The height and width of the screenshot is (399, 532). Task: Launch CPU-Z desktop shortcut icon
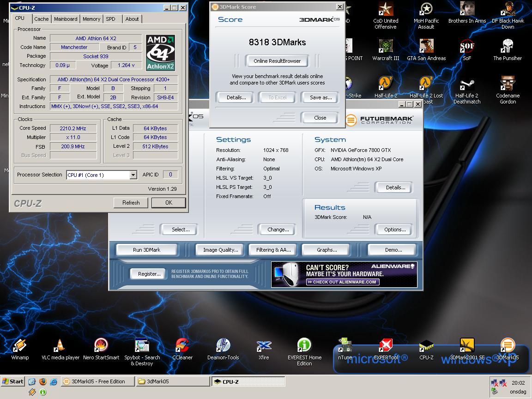tap(426, 349)
